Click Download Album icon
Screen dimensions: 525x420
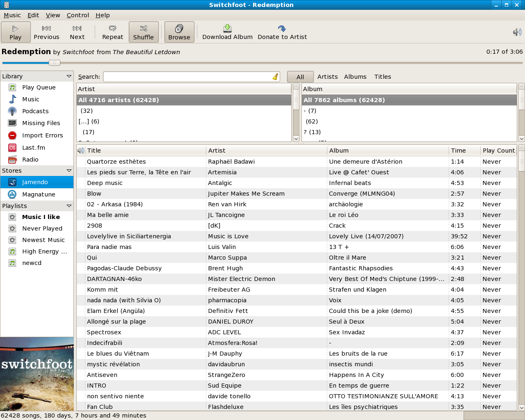(x=227, y=28)
